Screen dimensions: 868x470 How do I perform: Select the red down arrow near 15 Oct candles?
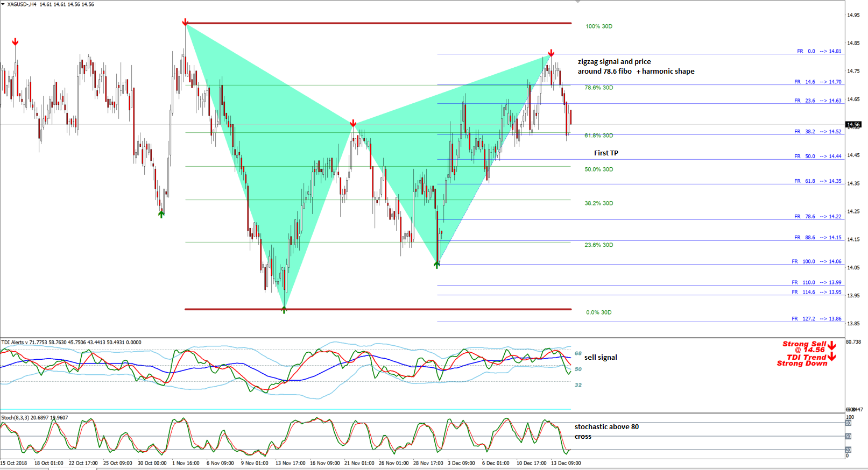pyautogui.click(x=16, y=41)
